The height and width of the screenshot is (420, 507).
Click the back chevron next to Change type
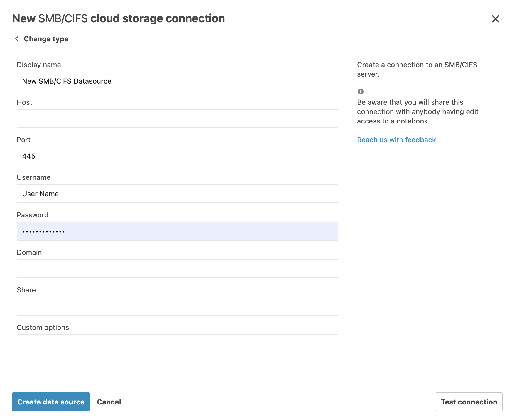click(17, 38)
